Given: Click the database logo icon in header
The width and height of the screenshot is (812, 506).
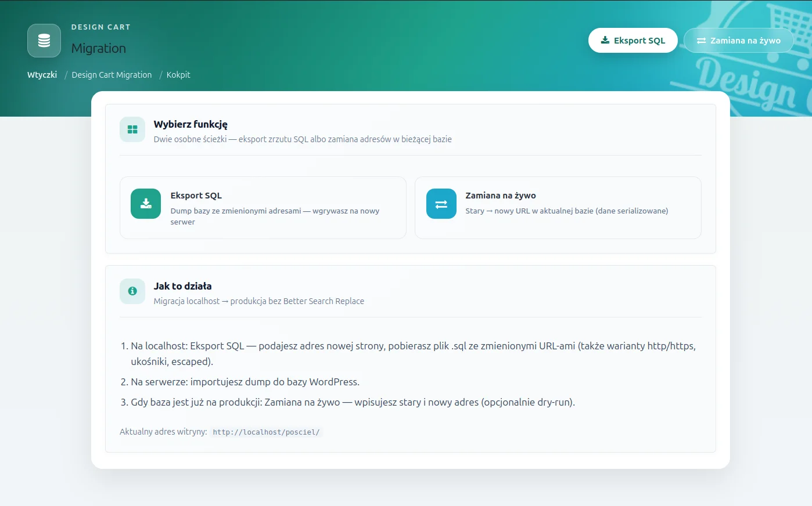Looking at the screenshot, I should pos(44,41).
